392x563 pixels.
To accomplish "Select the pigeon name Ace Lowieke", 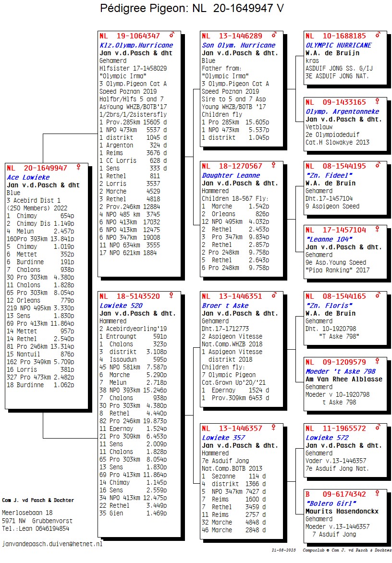I will tap(28, 177).
